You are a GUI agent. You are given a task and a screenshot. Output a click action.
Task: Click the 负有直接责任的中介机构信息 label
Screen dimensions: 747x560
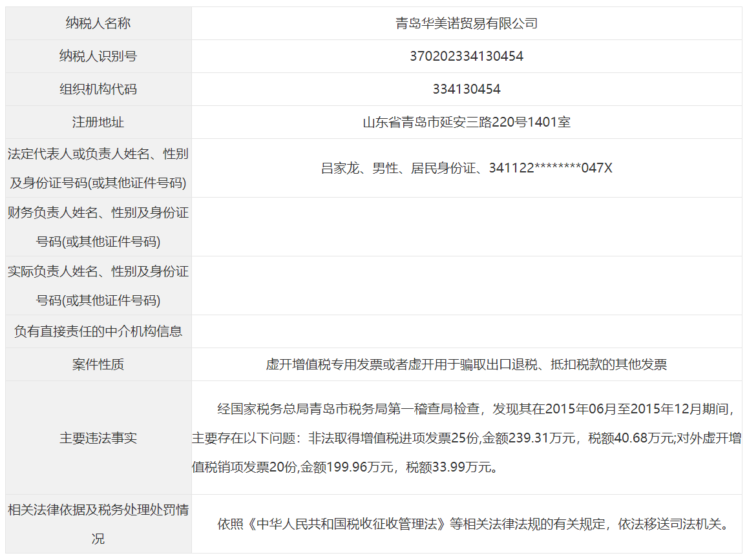click(98, 331)
